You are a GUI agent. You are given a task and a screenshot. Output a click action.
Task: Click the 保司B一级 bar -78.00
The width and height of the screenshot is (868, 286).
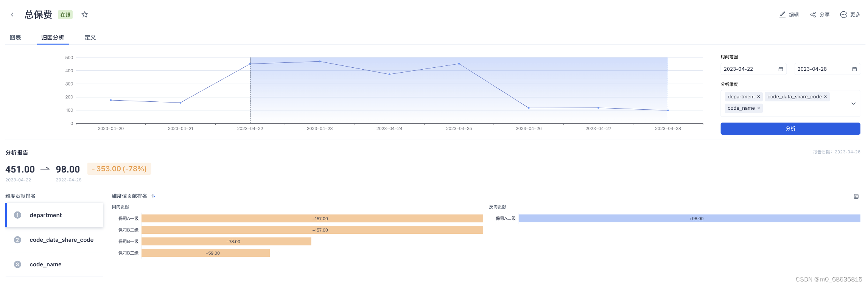[x=226, y=241]
